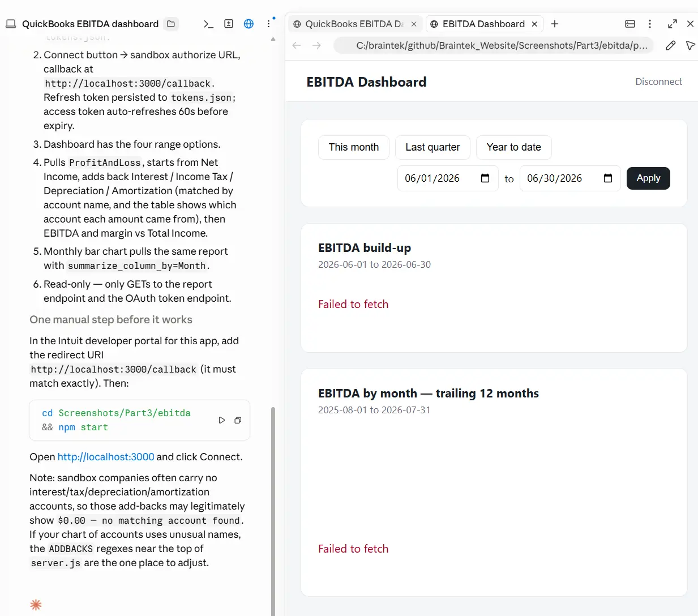This screenshot has width=698, height=616.
Task: Click the QuickBooks EBITDA dashboard title
Action: (90, 24)
